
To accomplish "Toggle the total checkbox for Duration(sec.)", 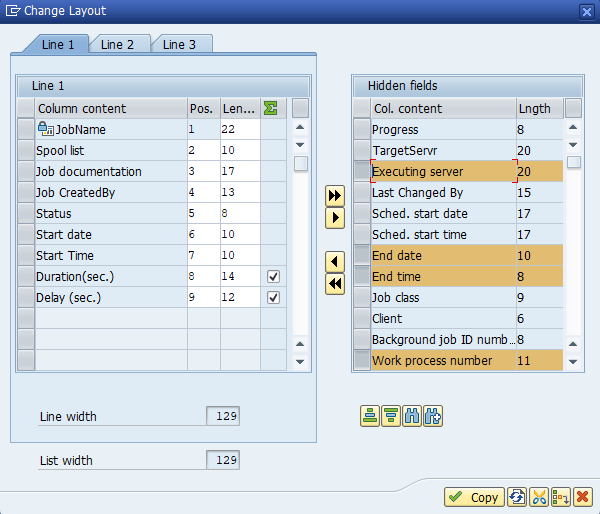I will click(273, 276).
